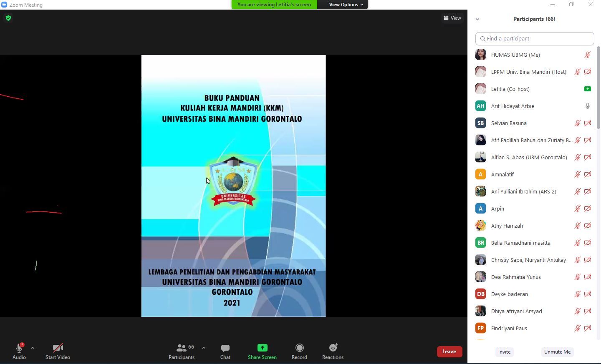
Task: Open the View layout menu
Action: 452,18
